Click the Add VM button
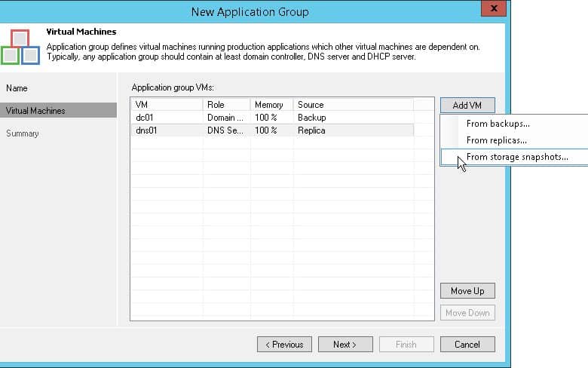 click(x=467, y=105)
